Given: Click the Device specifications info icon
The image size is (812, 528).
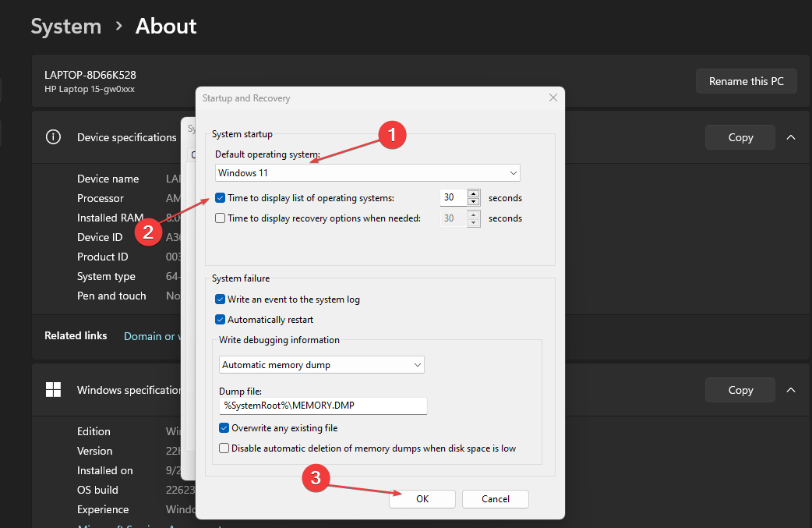Looking at the screenshot, I should pos(53,137).
